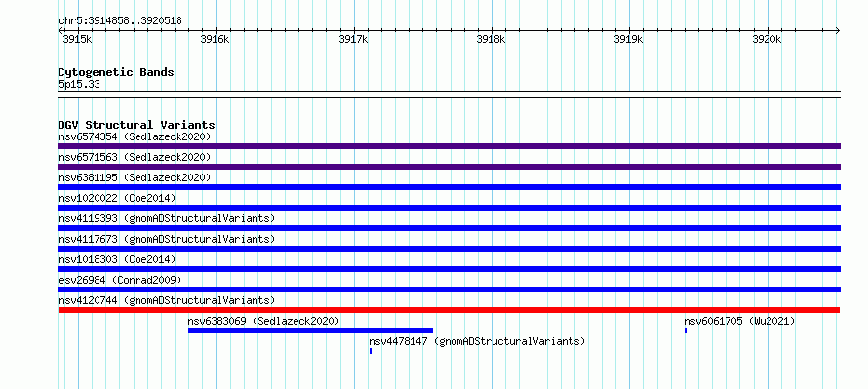Click the 3920k ruler tick label
The width and height of the screenshot is (868, 389).
pos(767,39)
